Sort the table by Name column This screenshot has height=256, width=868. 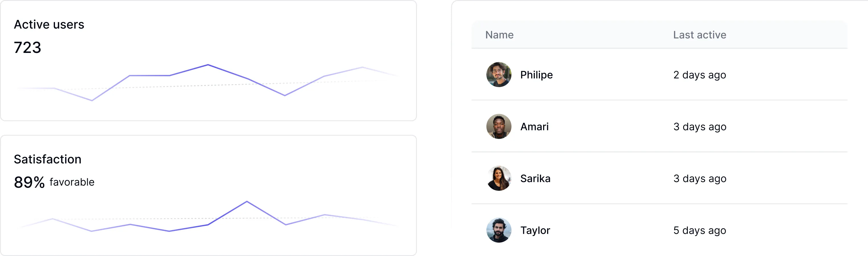point(500,35)
